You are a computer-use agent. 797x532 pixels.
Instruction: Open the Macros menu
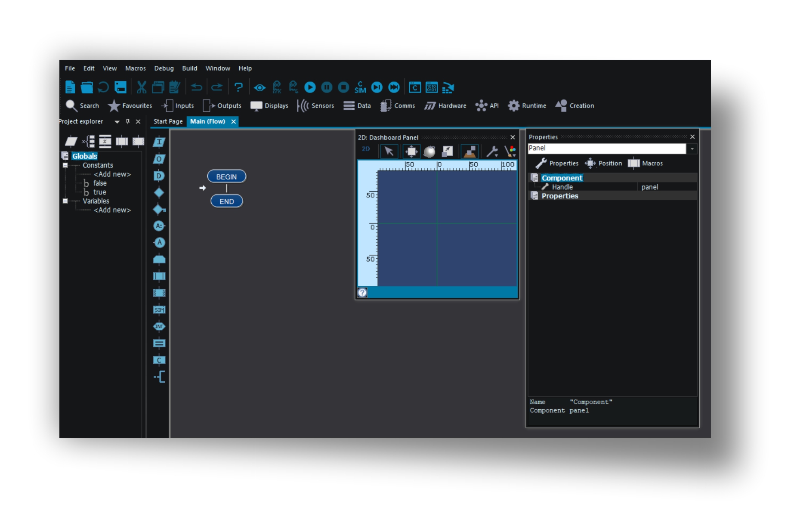point(136,68)
